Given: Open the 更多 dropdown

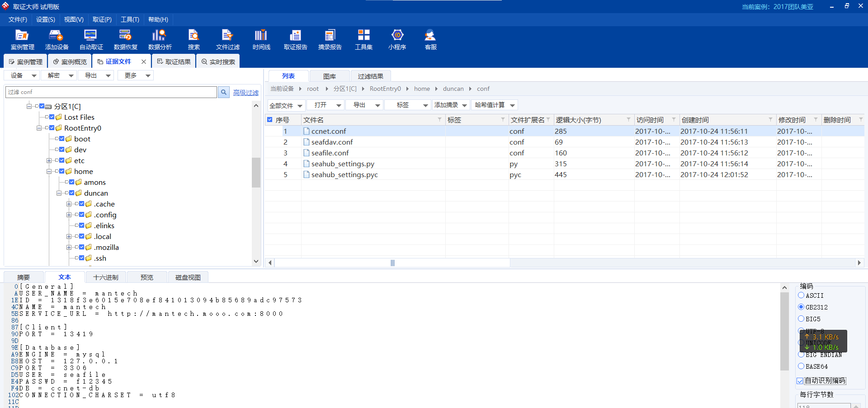Looking at the screenshot, I should (x=136, y=75).
